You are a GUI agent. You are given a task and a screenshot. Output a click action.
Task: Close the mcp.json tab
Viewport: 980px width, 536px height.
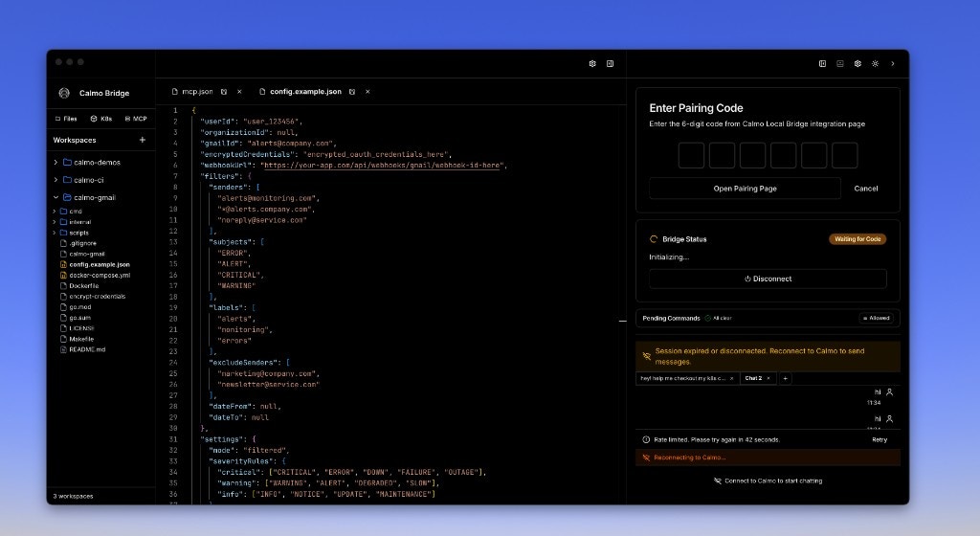pyautogui.click(x=239, y=92)
